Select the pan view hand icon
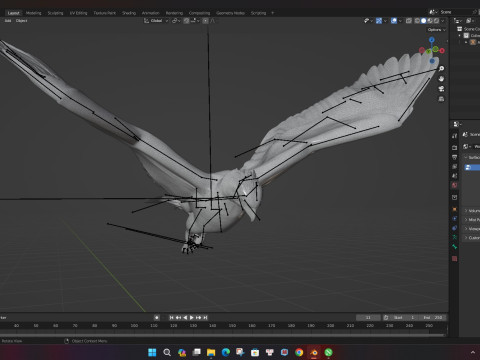480x360 pixels. 441,79
